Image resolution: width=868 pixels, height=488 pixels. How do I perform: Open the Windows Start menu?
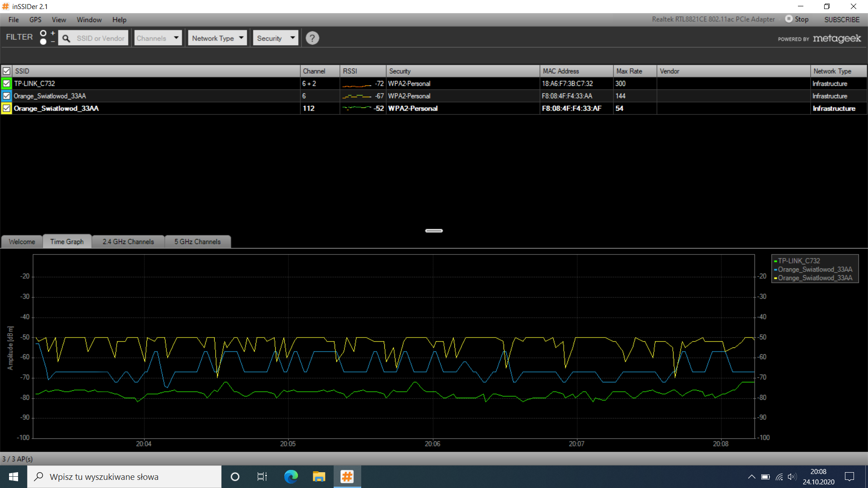(x=14, y=477)
